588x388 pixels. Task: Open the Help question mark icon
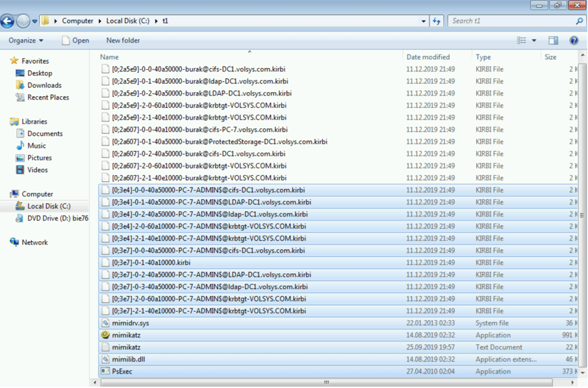574,41
